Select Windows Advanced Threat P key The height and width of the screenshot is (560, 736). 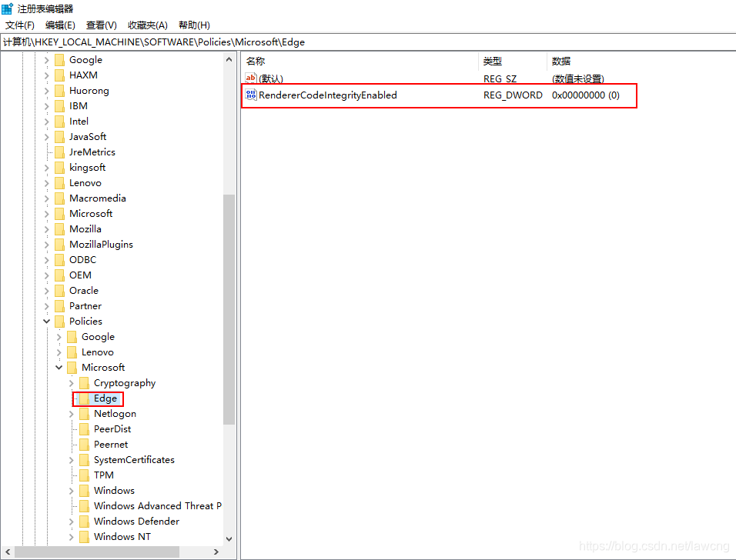coord(157,506)
